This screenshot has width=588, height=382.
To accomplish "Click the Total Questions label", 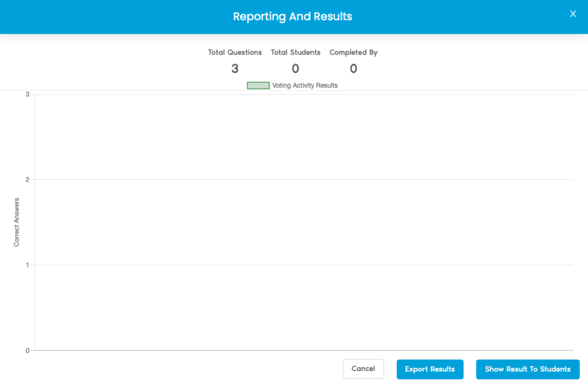I will [235, 52].
